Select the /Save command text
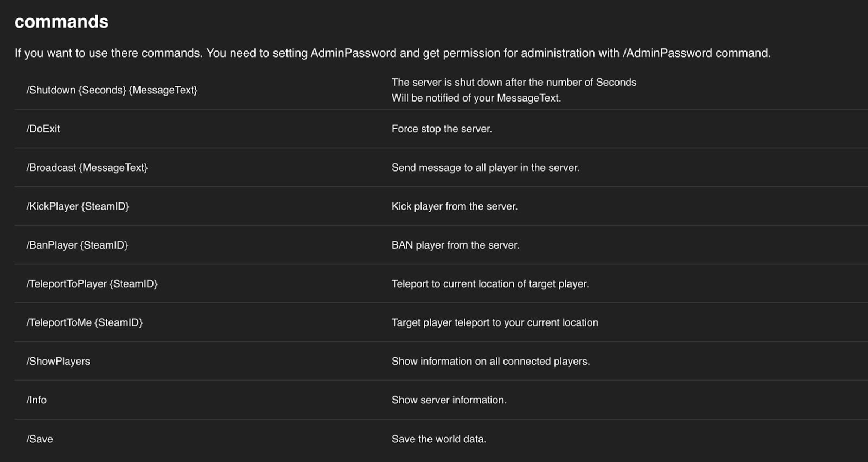 (x=40, y=439)
